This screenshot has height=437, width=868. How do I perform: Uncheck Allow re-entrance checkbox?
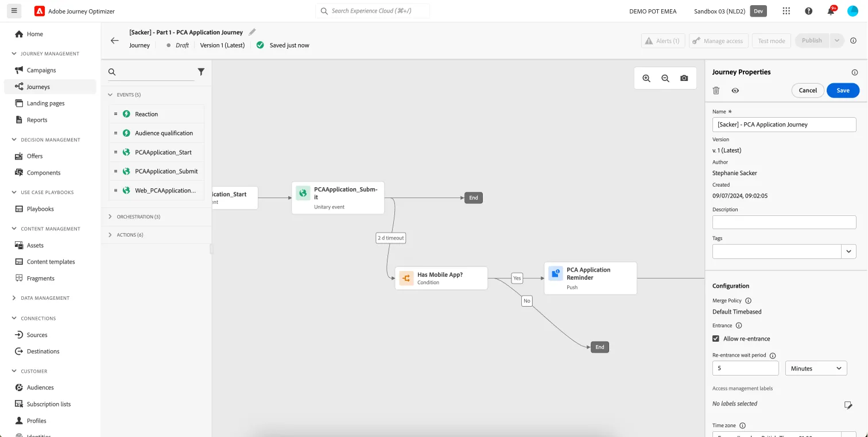tap(716, 339)
